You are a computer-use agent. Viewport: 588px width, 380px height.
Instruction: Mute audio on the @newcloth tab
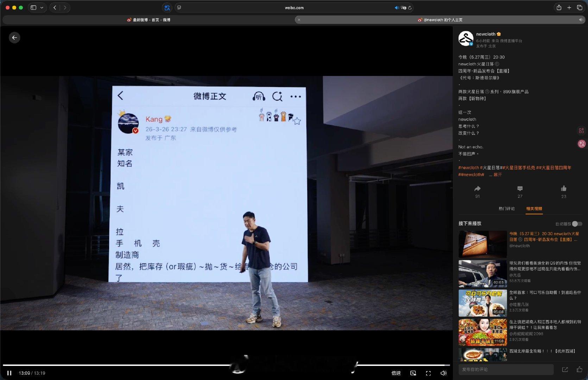point(581,20)
